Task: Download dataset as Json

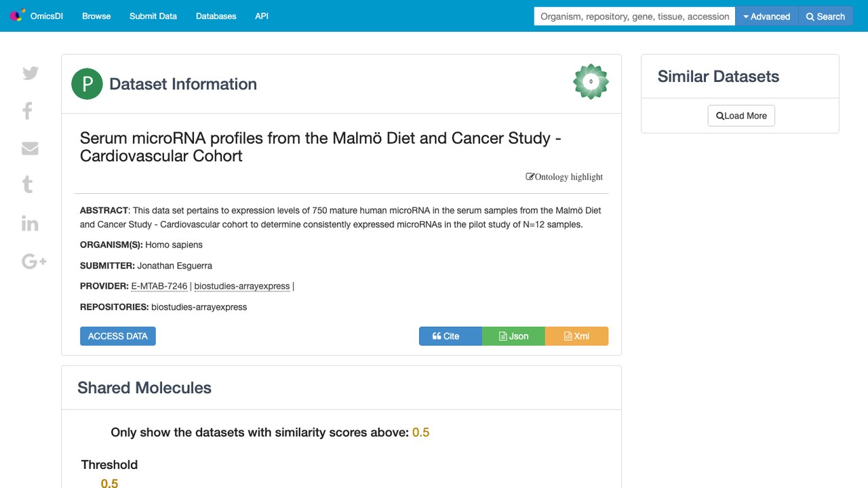Action: click(513, 336)
